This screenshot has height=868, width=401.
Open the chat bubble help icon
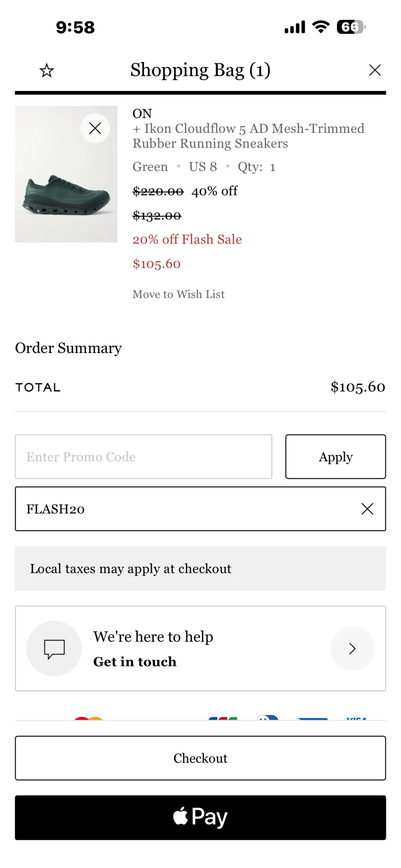click(x=54, y=648)
